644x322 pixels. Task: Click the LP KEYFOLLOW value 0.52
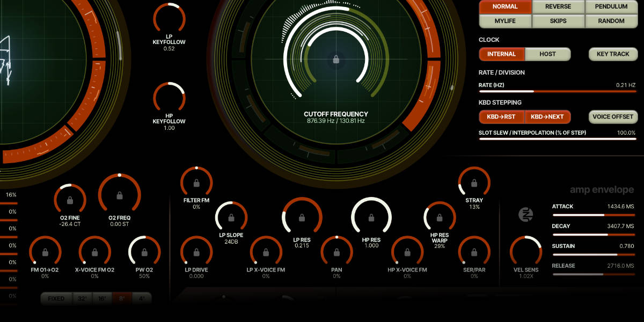[x=169, y=49]
